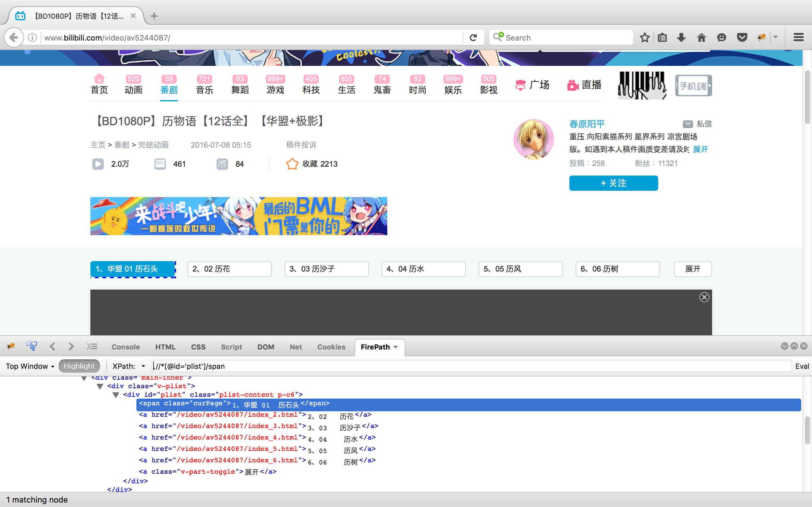
Task: Click the Firebug bug icon in the devtools toolbar
Action: (11, 347)
